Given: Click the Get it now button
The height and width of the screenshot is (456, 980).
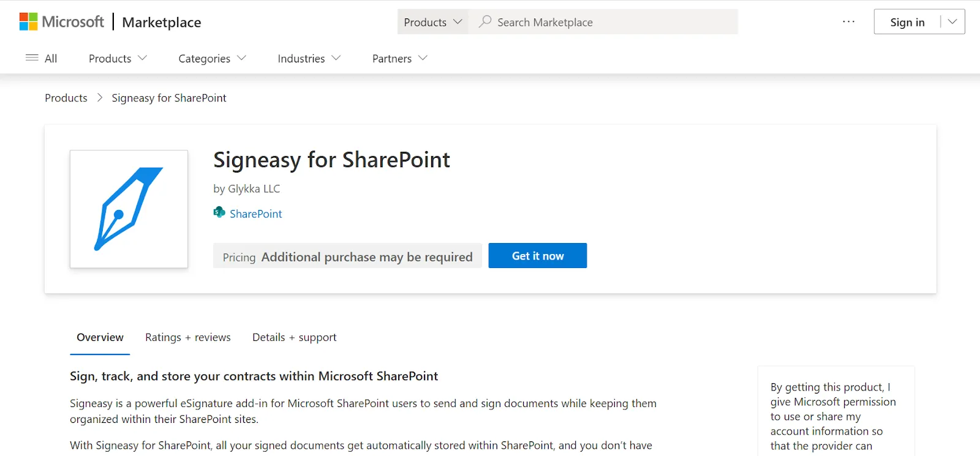Looking at the screenshot, I should [x=538, y=256].
